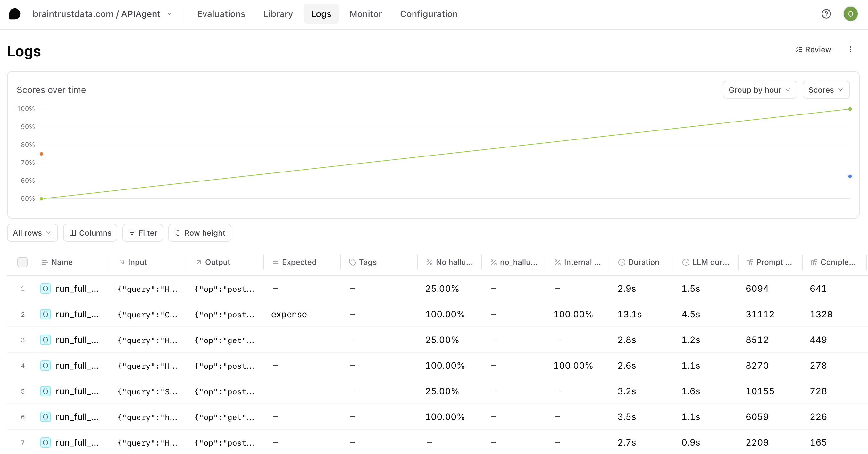
Task: Toggle the select-all checkbox in table header
Action: pyautogui.click(x=22, y=262)
